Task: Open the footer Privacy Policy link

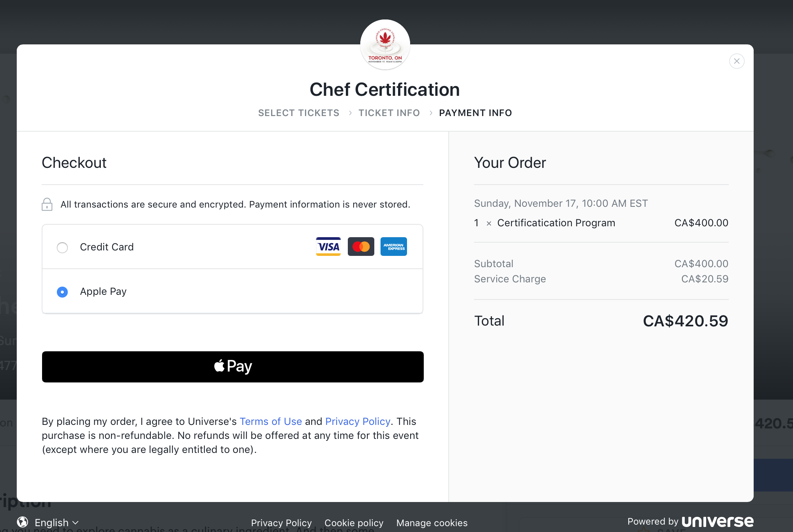Action: (x=281, y=523)
